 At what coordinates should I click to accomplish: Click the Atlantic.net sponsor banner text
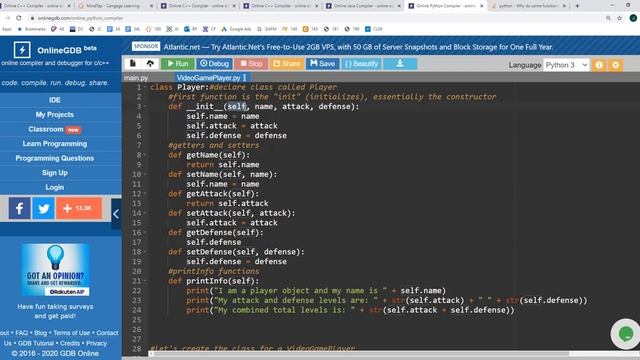click(x=358, y=47)
